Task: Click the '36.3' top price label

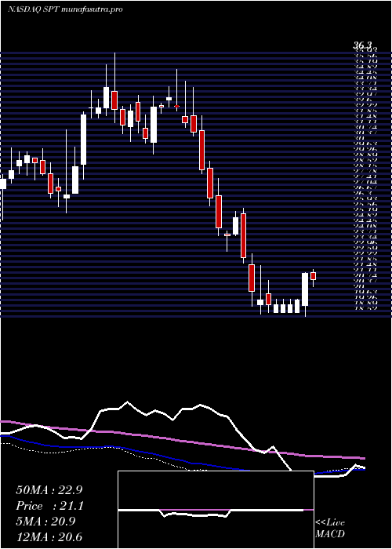Action: 362,45
